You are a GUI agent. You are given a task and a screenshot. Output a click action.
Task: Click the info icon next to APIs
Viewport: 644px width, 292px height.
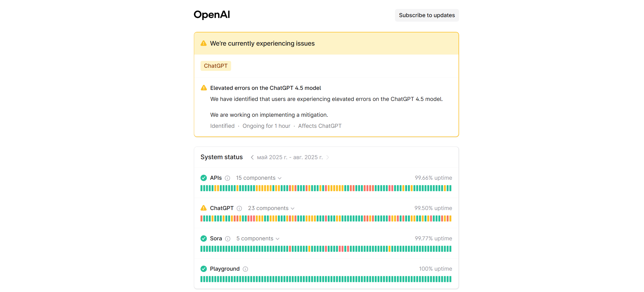click(227, 178)
